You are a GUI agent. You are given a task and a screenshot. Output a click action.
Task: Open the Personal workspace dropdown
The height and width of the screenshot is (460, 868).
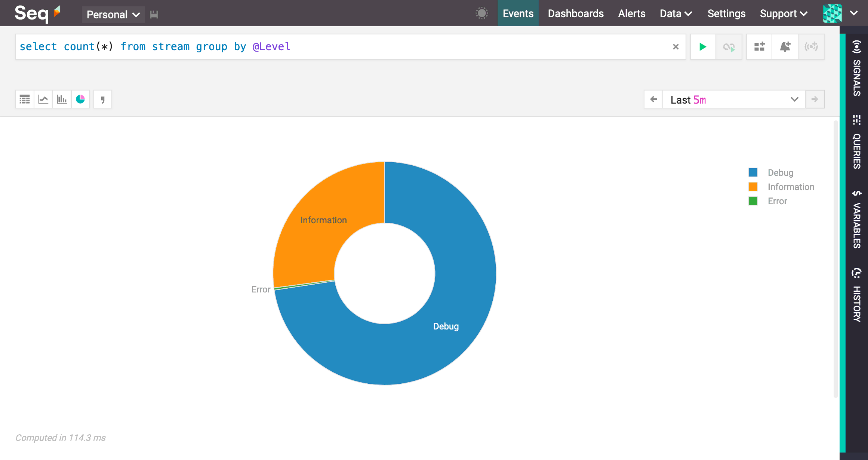(x=113, y=14)
